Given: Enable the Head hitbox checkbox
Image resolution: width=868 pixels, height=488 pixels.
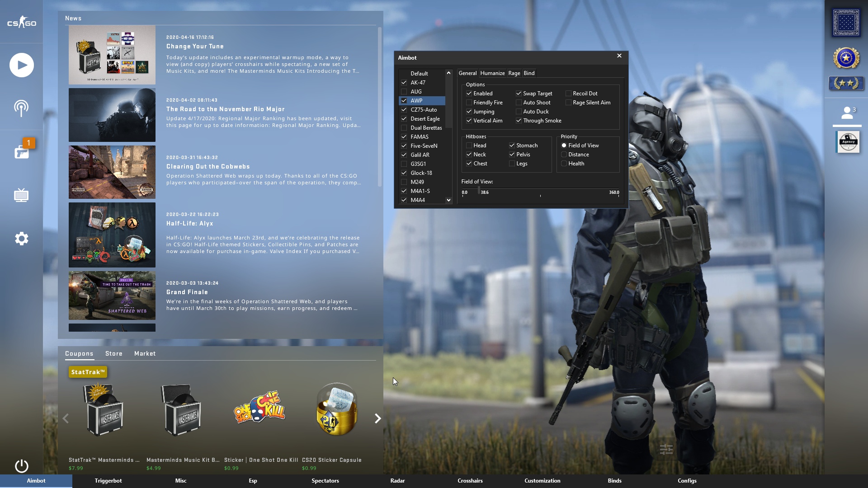Looking at the screenshot, I should pos(469,145).
